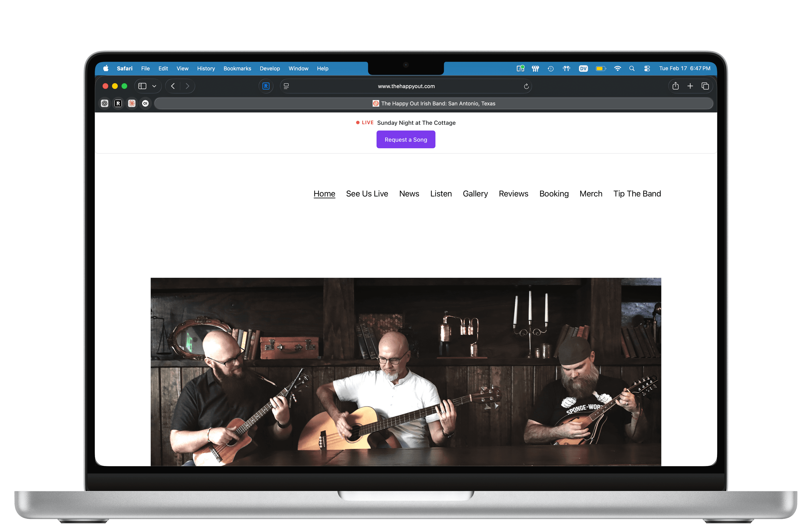
Task: Open the Bookmarks menu
Action: pyautogui.click(x=237, y=68)
